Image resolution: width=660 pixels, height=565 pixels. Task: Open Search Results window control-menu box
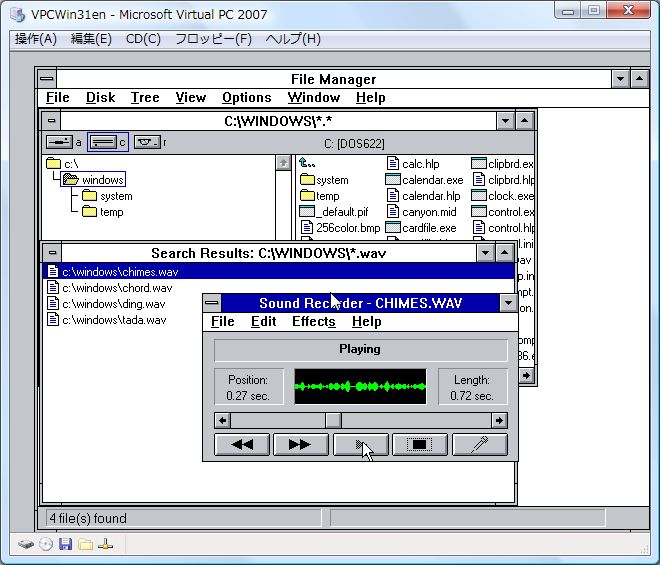(x=52, y=253)
